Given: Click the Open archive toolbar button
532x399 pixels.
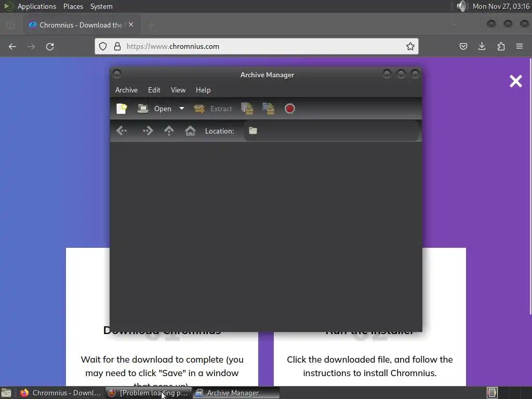Looking at the screenshot, I should 155,109.
